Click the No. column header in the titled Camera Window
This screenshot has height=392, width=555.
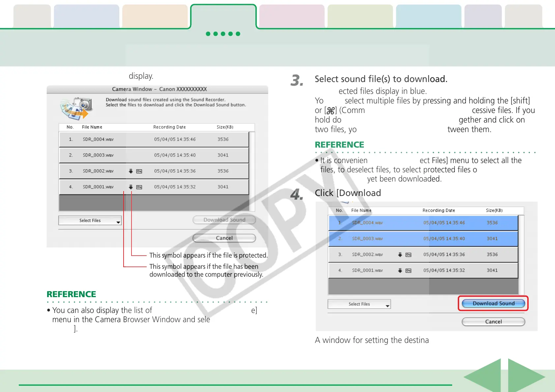tap(70, 127)
